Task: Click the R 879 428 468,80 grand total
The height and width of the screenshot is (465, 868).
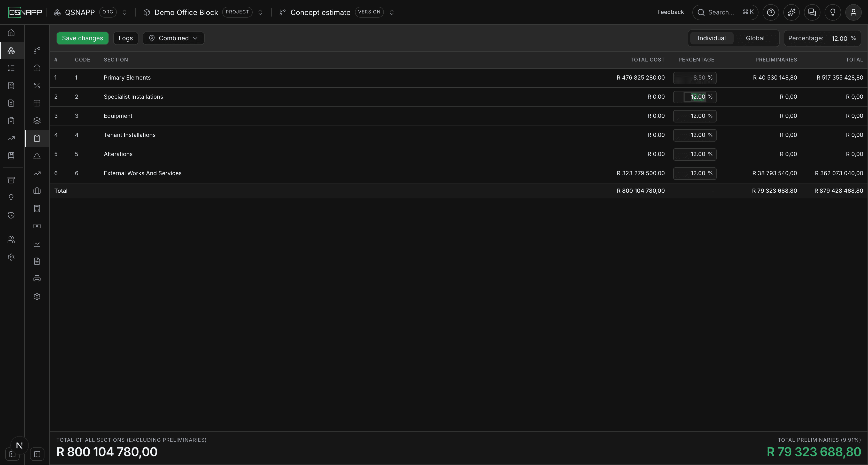Action: pyautogui.click(x=839, y=191)
